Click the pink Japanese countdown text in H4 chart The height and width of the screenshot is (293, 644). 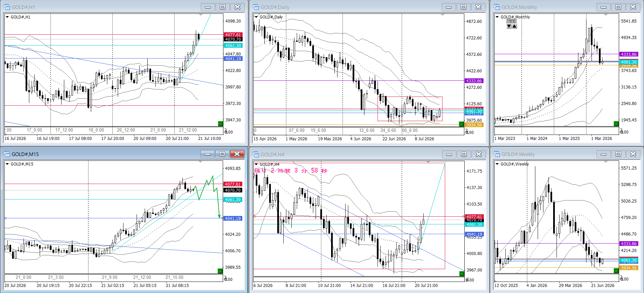291,171
